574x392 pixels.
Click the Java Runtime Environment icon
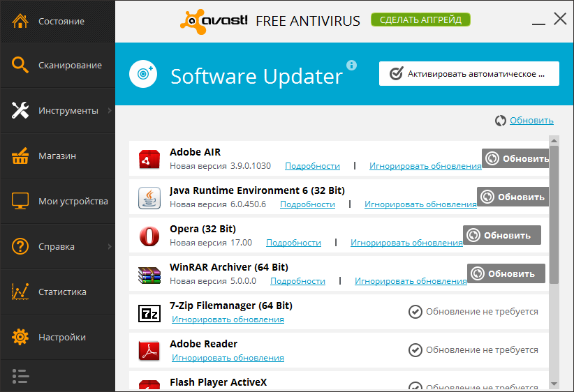pos(149,198)
